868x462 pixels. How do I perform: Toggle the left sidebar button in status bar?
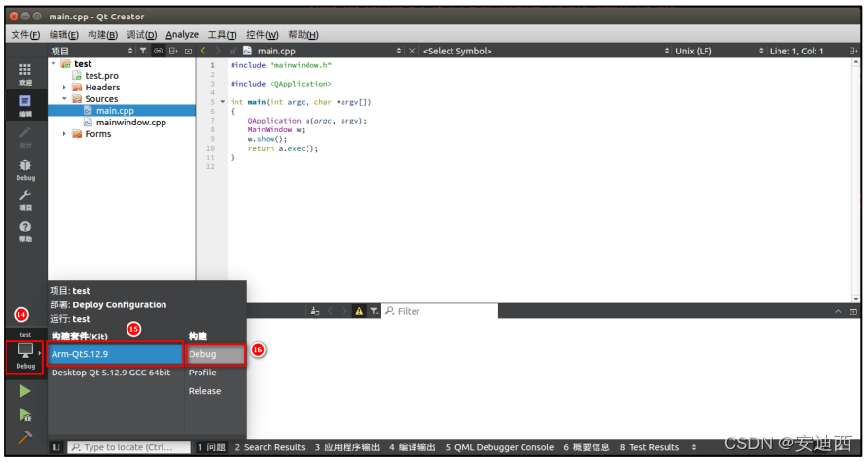(55, 447)
